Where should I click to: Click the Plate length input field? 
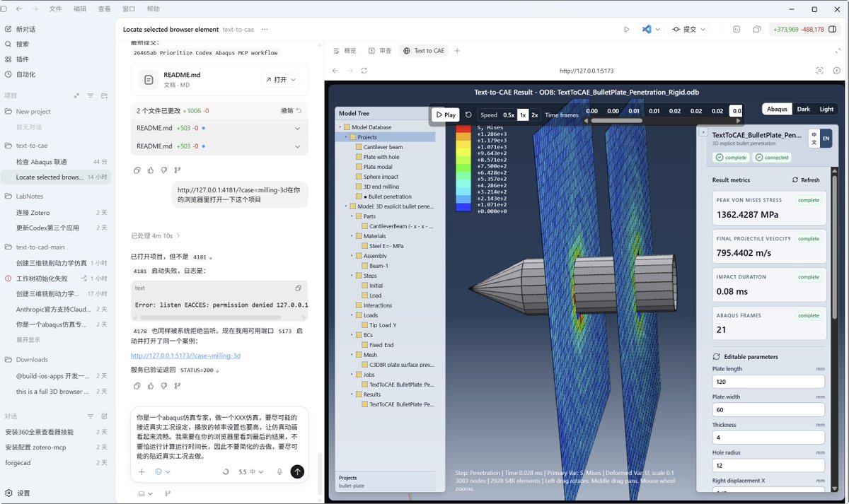click(x=768, y=382)
